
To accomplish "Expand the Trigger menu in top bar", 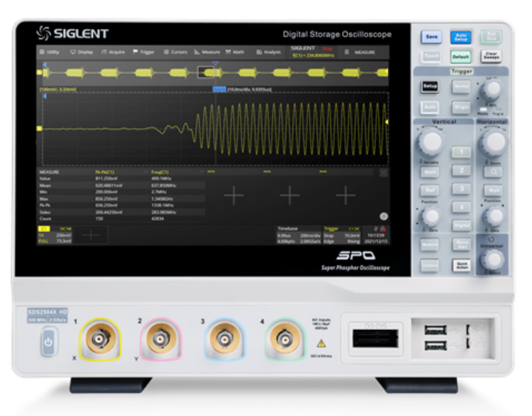I will [x=144, y=53].
